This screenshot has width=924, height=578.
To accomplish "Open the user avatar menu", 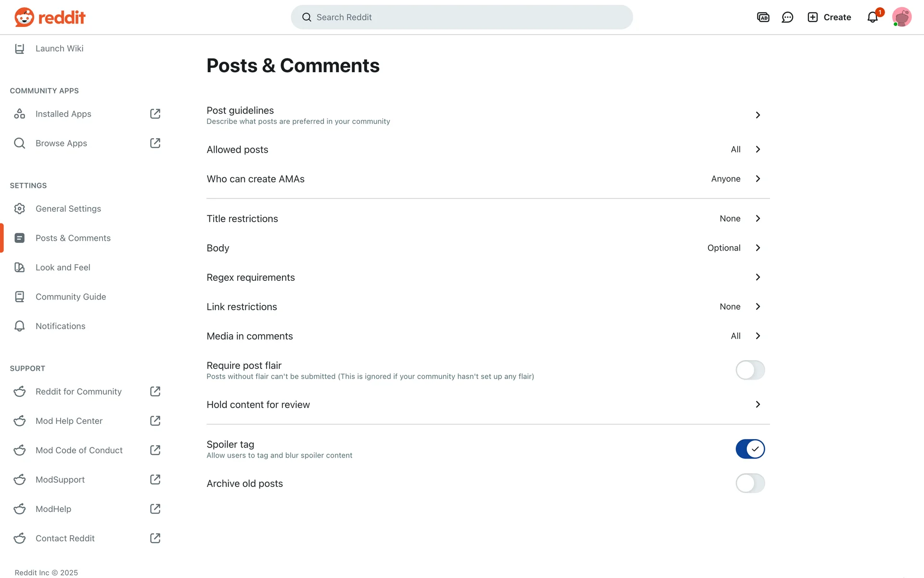I will coord(901,17).
